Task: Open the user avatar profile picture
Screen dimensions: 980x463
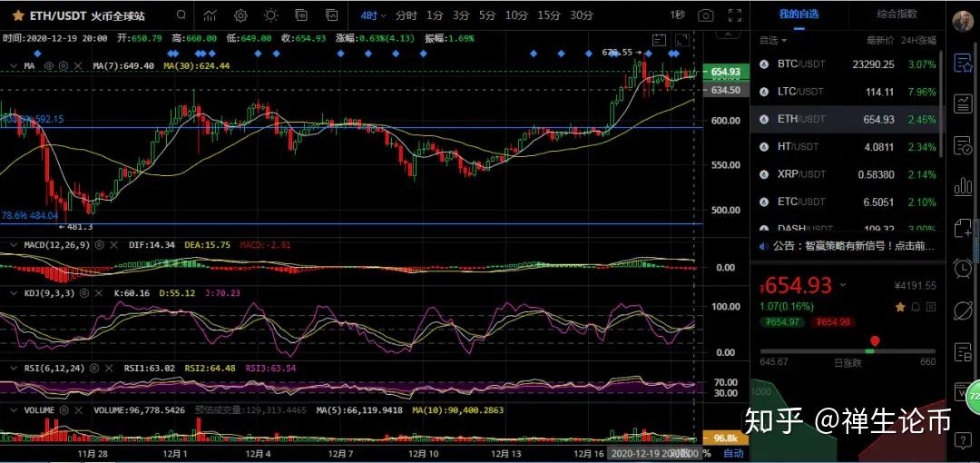Action: click(x=963, y=22)
